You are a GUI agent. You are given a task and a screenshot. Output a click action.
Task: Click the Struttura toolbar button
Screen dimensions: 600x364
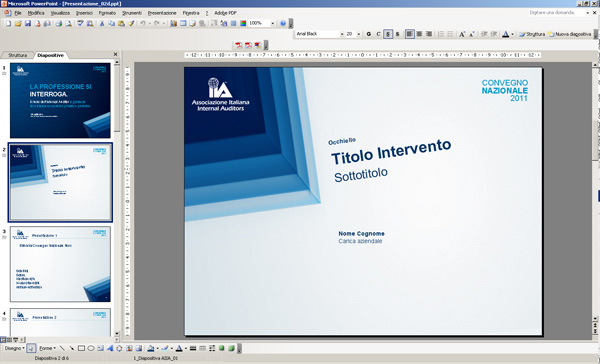(532, 34)
